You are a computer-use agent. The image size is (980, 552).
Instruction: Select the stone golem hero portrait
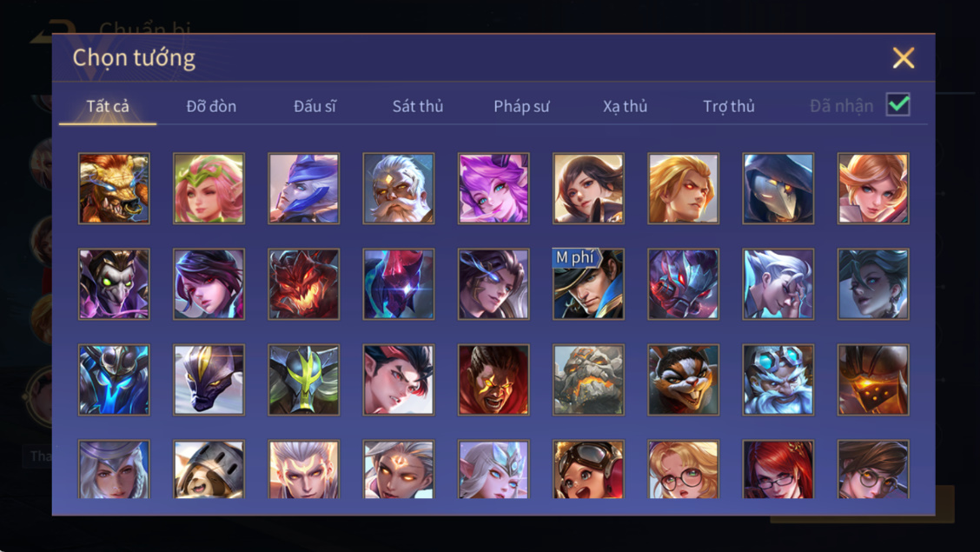tap(588, 380)
